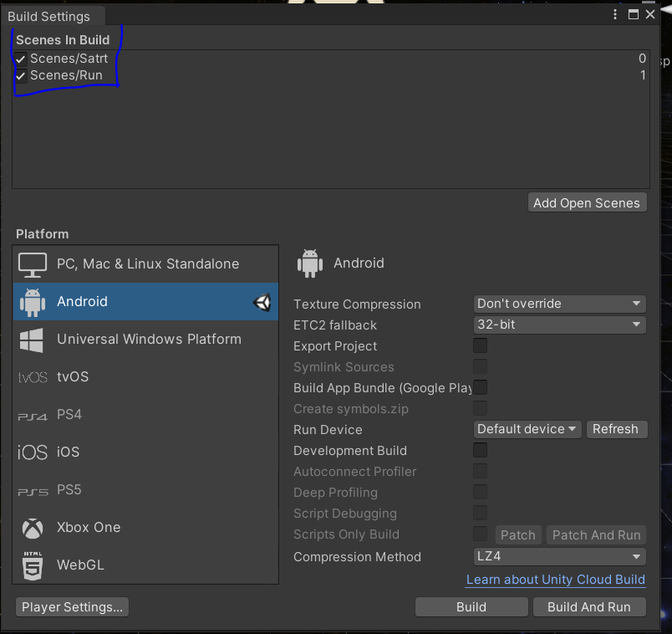
Task: Click the Patch And Run button
Action: (596, 535)
